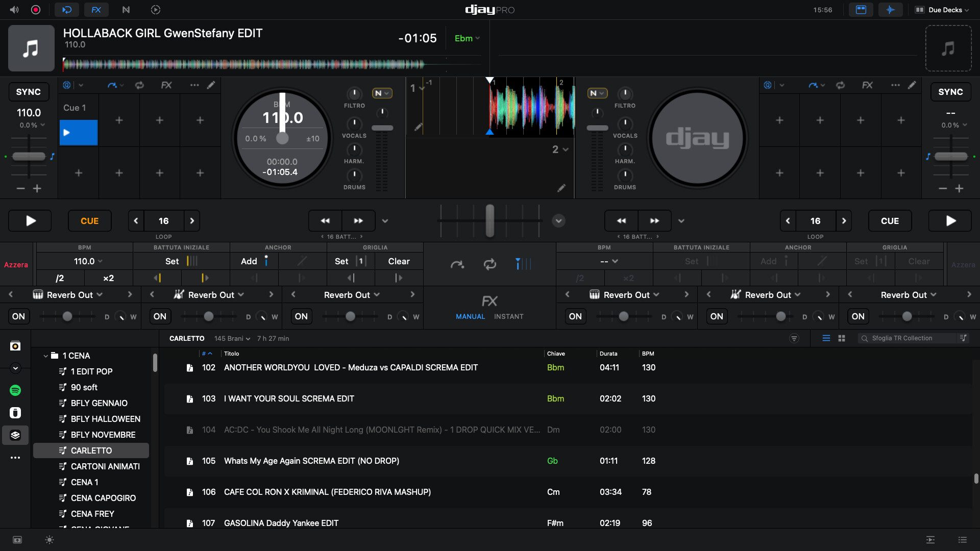Enable SYNC on the left deck
Image resolution: width=980 pixels, height=551 pixels.
tap(28, 92)
